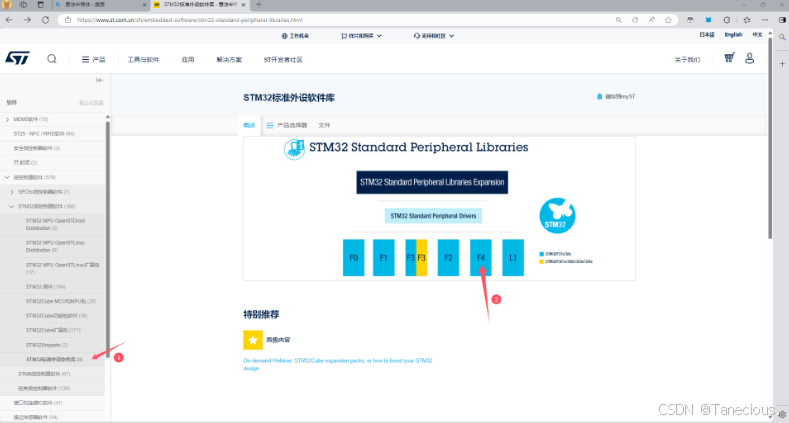Click the Edge sidebar plus icon

pyautogui.click(x=782, y=64)
